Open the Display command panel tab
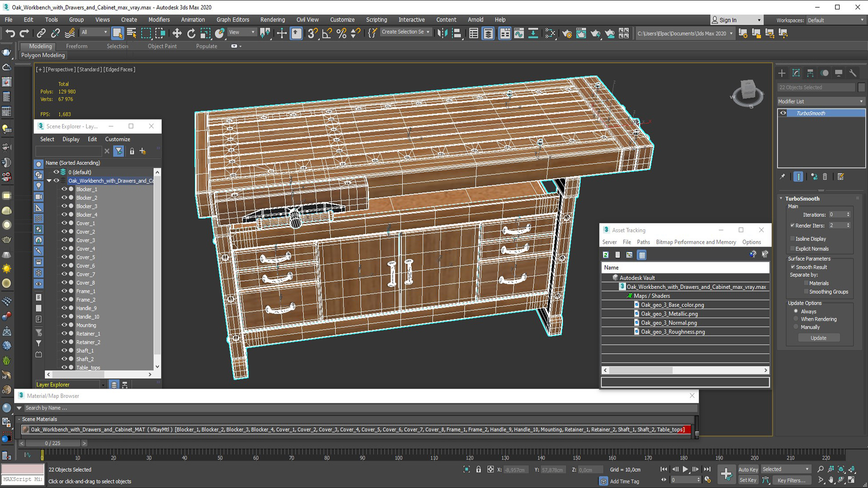 coord(839,73)
